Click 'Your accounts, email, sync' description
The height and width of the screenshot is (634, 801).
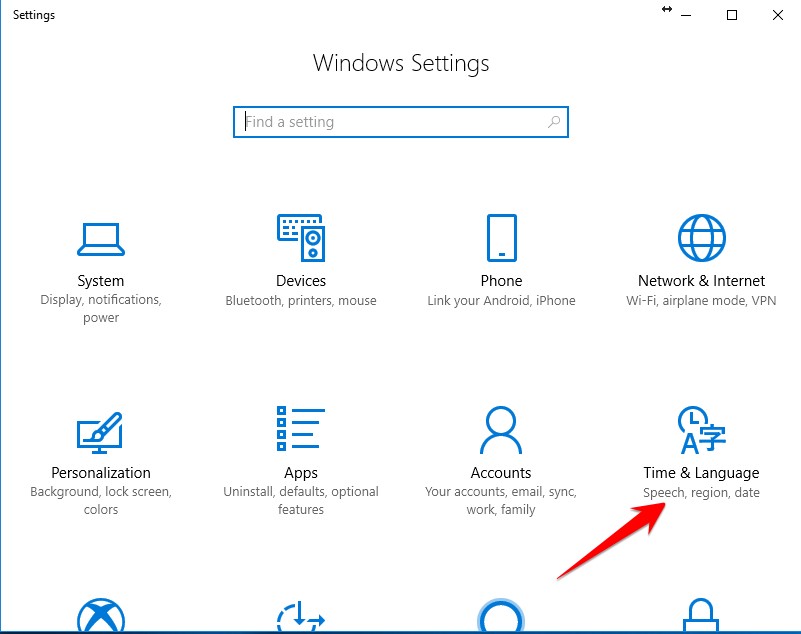pos(501,501)
